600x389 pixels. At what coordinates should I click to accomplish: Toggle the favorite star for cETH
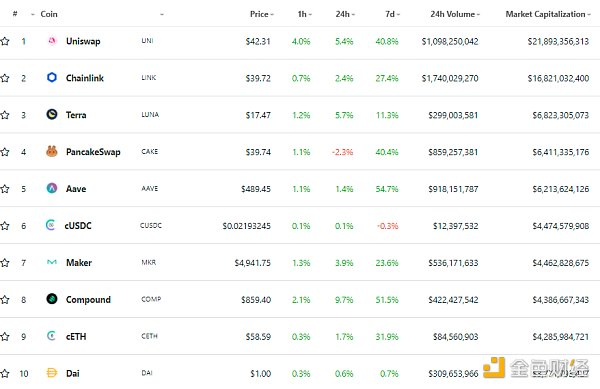click(5, 337)
